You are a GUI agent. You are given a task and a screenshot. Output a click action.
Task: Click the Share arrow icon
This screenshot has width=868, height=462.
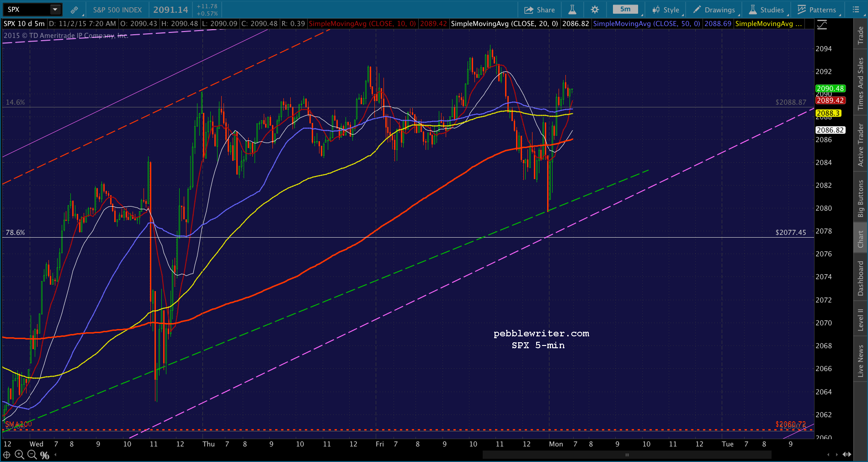[529, 10]
